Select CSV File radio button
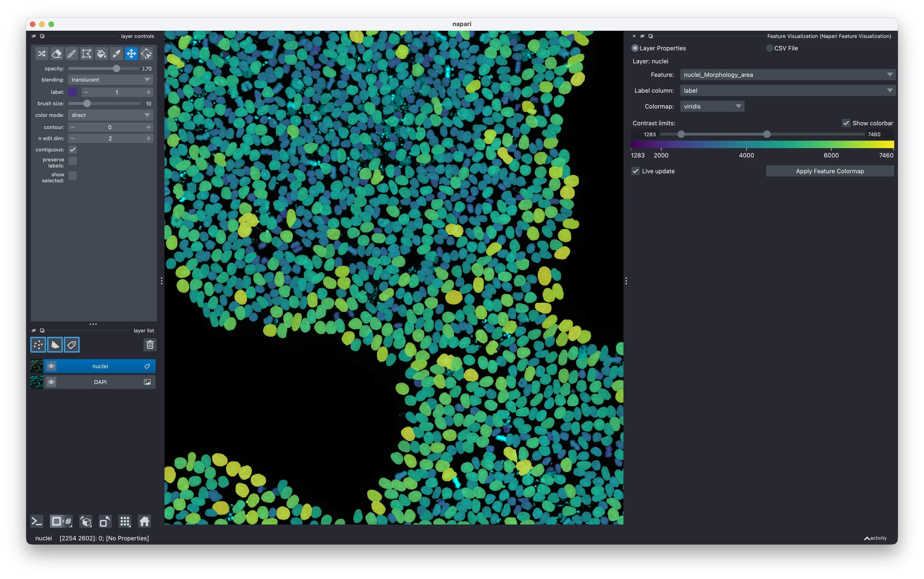This screenshot has width=924, height=579. [x=769, y=48]
